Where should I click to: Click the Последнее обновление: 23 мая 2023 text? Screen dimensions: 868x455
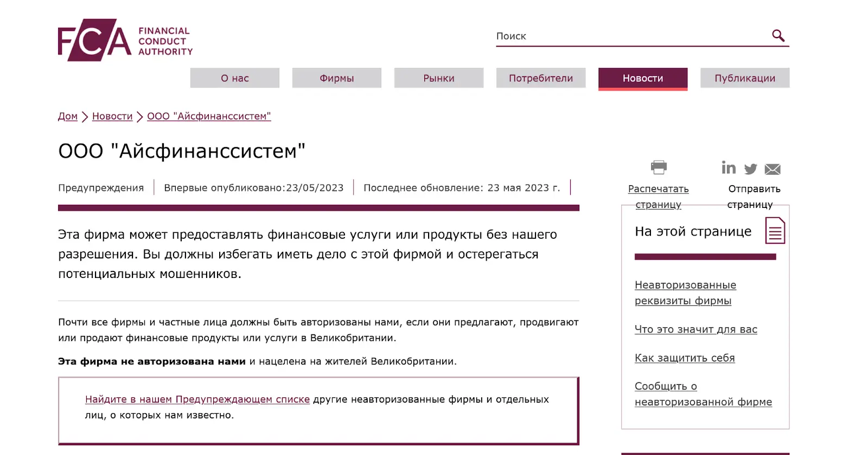pyautogui.click(x=462, y=187)
